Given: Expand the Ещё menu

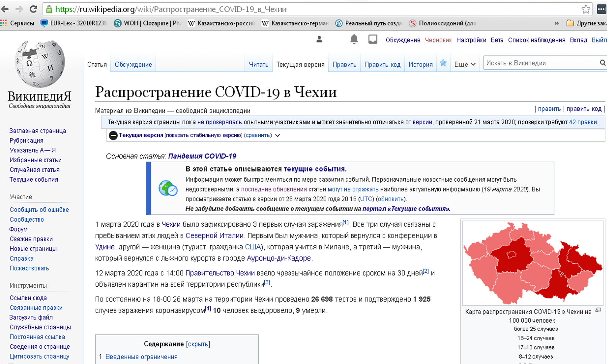Looking at the screenshot, I should tap(465, 64).
